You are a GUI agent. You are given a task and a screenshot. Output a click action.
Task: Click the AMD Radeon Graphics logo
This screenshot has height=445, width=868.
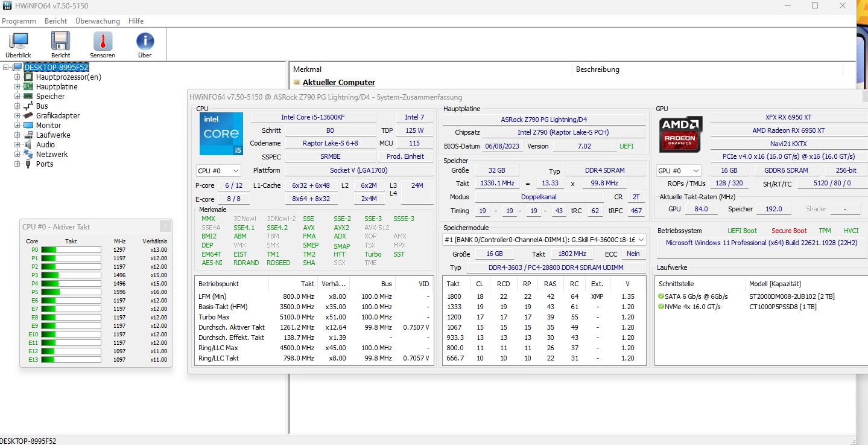[680, 133]
